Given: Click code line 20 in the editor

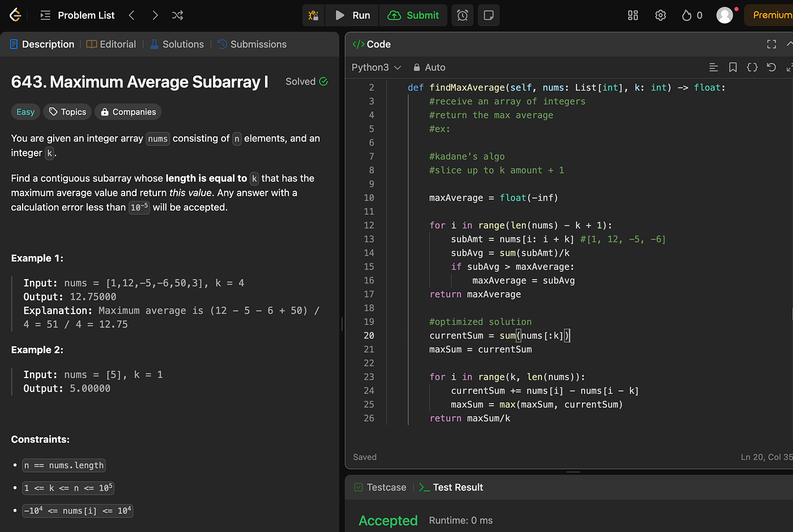Looking at the screenshot, I should [498, 336].
